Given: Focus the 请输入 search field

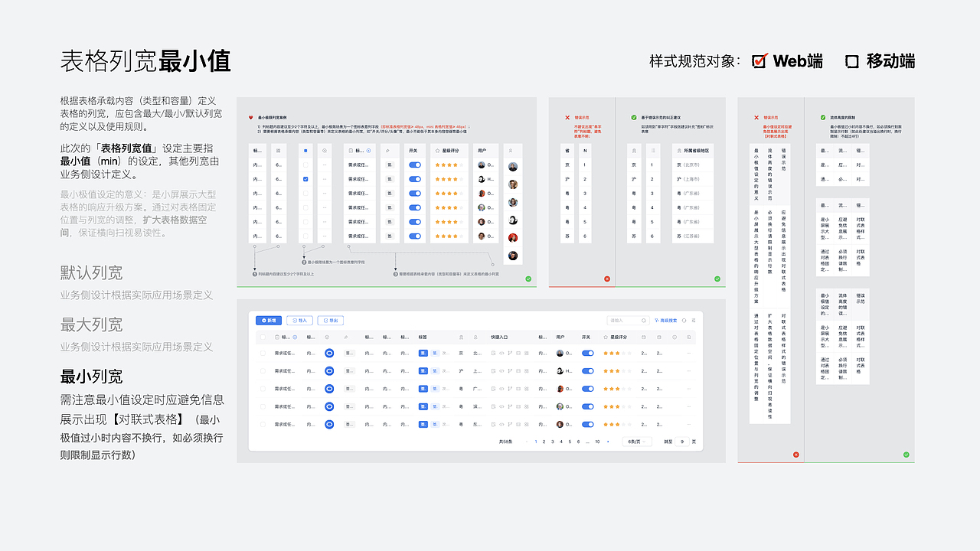Looking at the screenshot, I should (626, 321).
